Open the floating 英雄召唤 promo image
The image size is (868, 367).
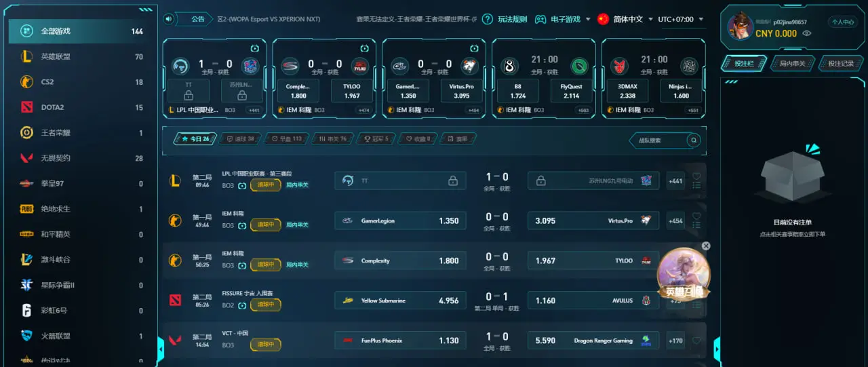[x=684, y=274]
